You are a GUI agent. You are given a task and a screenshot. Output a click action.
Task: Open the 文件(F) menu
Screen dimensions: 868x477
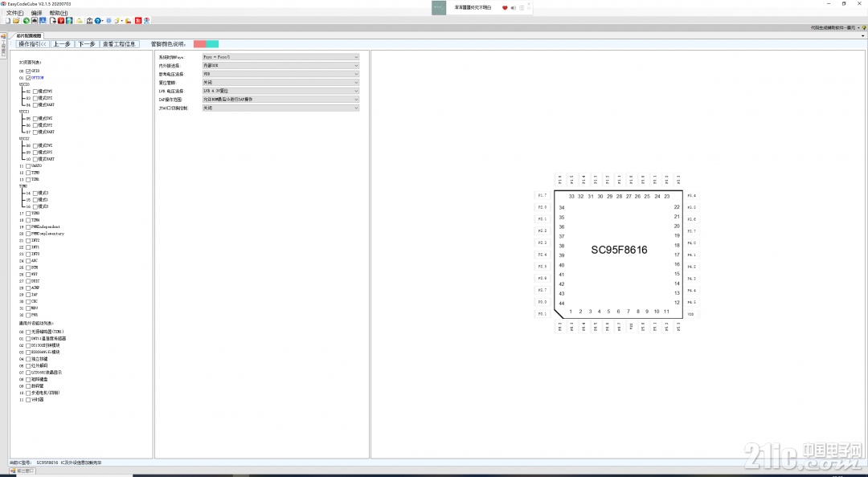15,13
